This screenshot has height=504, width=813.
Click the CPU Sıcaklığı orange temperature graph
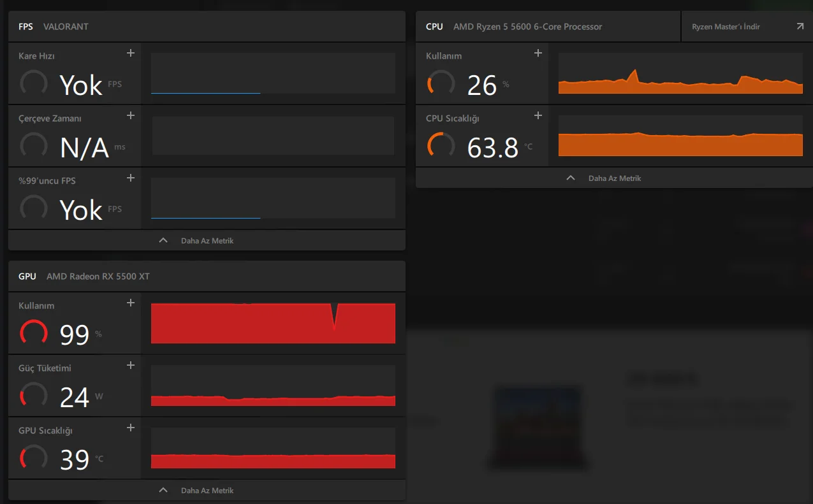pyautogui.click(x=680, y=136)
